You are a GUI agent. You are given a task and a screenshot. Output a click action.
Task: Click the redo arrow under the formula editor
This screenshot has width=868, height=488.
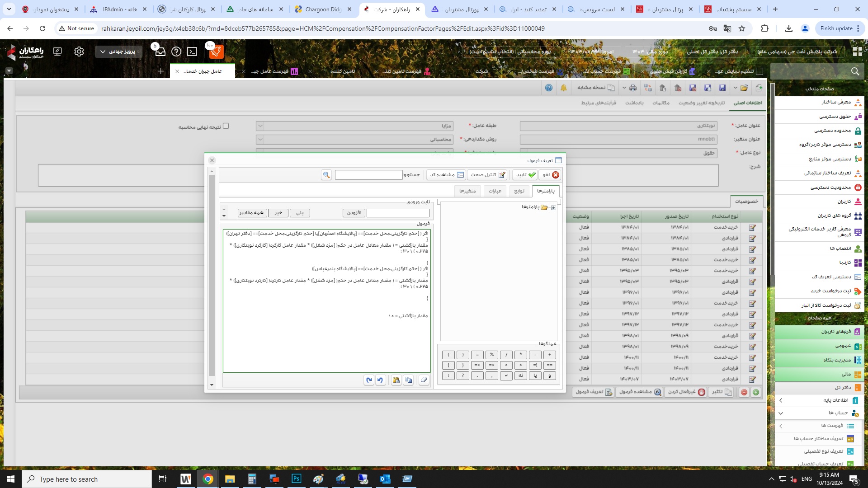369,380
